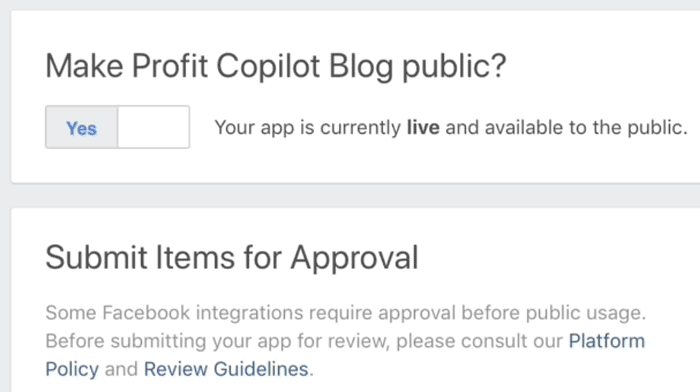Viewport: 700px width, 392px height.
Task: Click the phrase available to the public
Action: click(586, 128)
